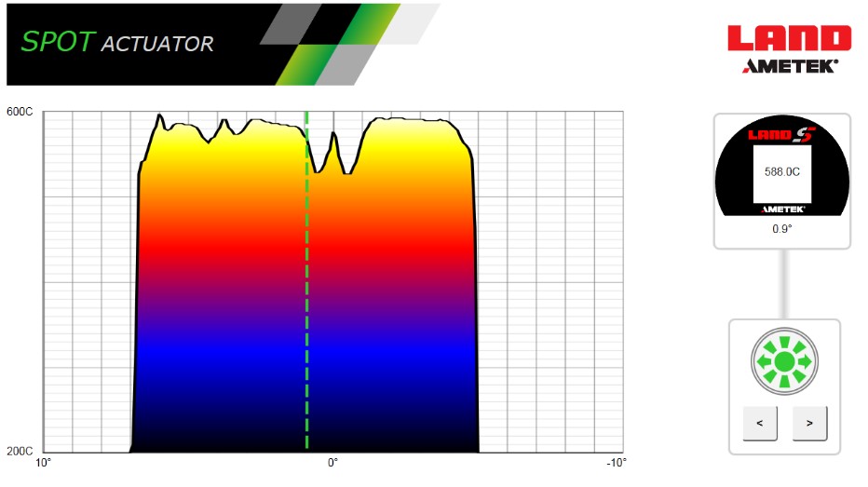
Task: Click the -10° axis label
Action: point(616,463)
